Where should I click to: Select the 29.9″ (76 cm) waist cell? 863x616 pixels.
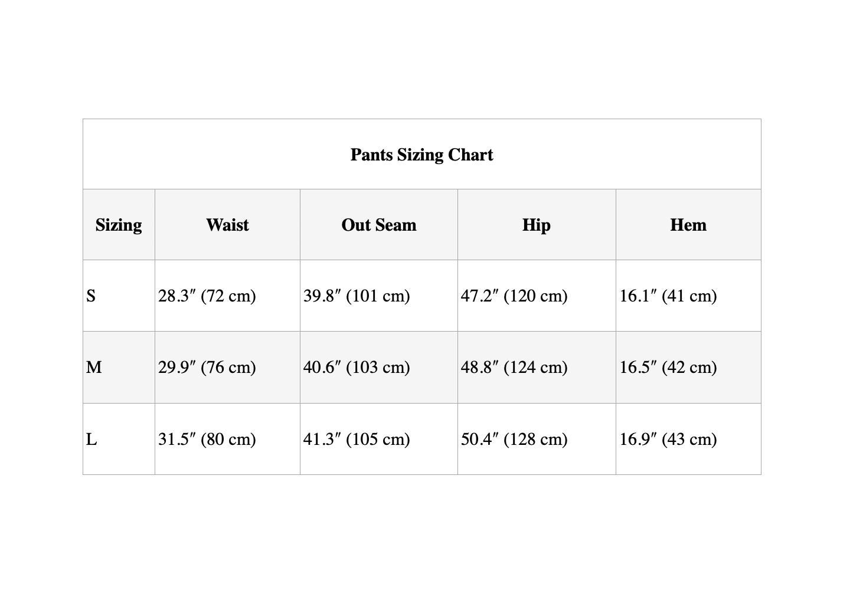(227, 367)
